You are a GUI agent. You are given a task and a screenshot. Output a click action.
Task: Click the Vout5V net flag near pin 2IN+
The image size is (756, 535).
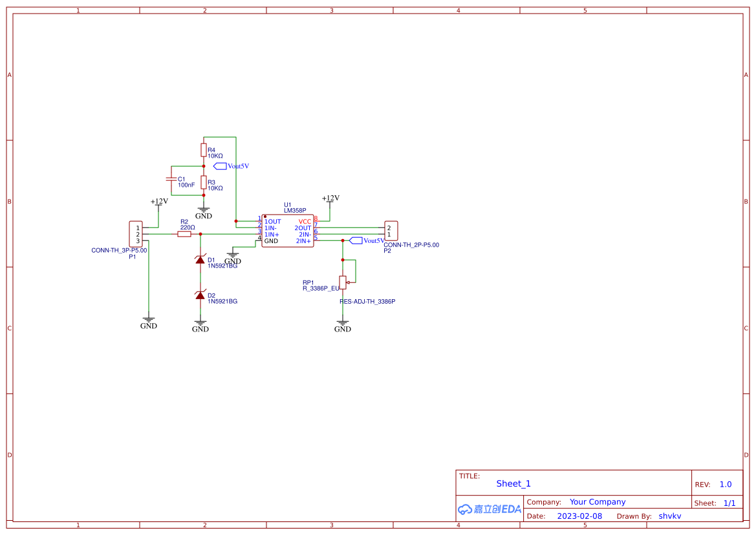(x=356, y=240)
